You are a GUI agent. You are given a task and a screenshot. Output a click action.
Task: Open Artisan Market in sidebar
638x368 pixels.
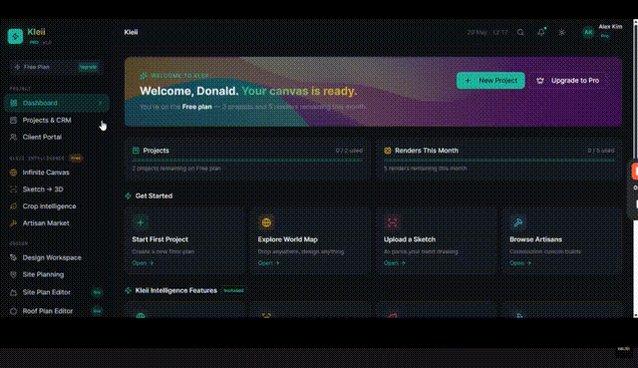pos(57,223)
